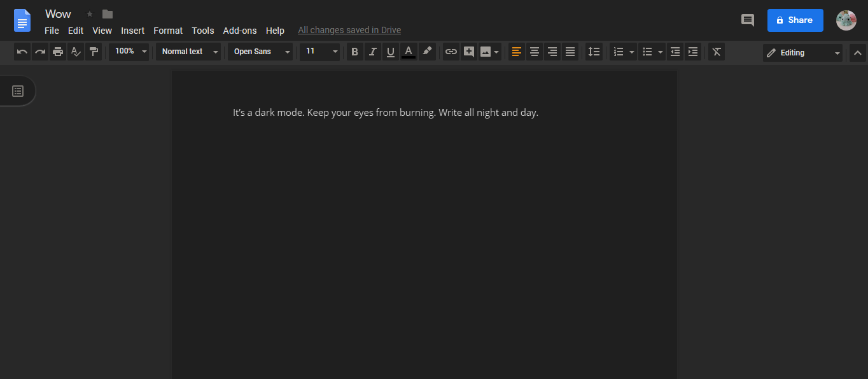The width and height of the screenshot is (868, 379).
Task: Print the document using printer icon
Action: point(58,52)
